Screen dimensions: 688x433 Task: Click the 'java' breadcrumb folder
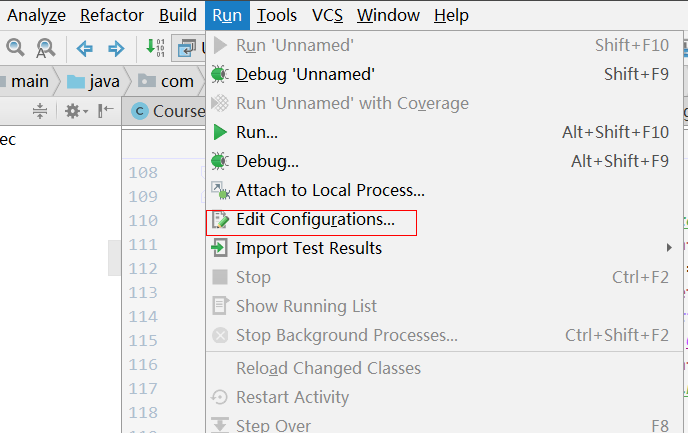pos(92,81)
